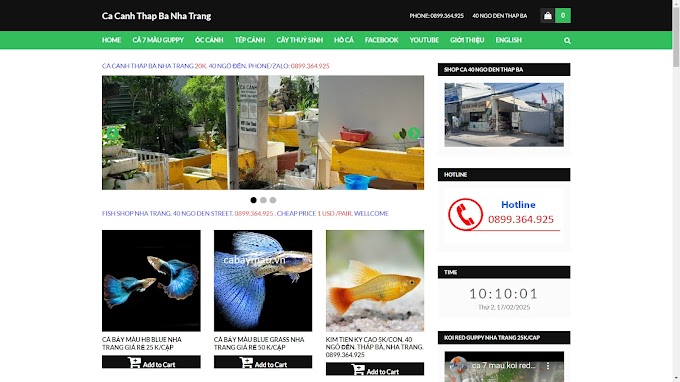
Task: Open CÂY THUỶ SINH menu item
Action: [300, 40]
